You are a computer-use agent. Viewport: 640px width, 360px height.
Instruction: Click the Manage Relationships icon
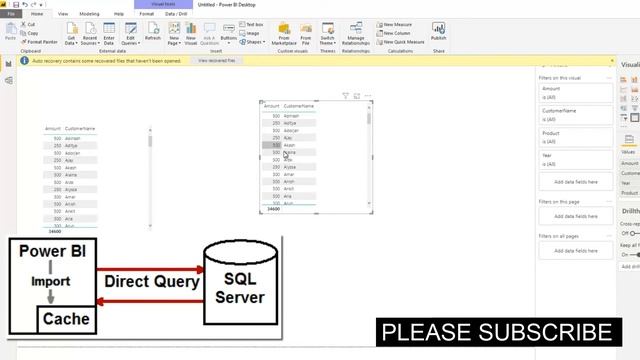tap(356, 33)
